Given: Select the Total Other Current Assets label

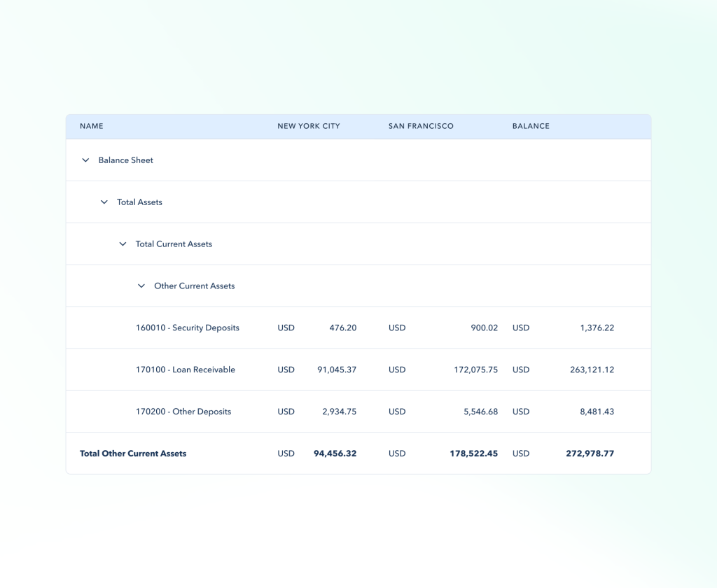Looking at the screenshot, I should tap(133, 454).
